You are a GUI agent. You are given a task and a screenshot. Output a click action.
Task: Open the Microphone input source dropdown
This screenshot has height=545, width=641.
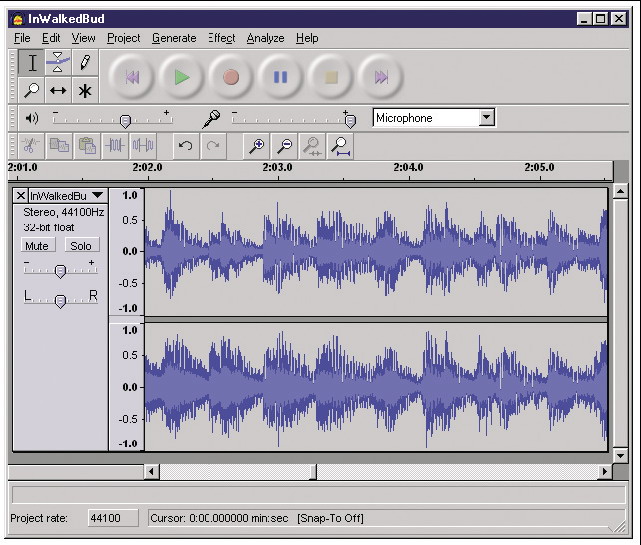486,118
